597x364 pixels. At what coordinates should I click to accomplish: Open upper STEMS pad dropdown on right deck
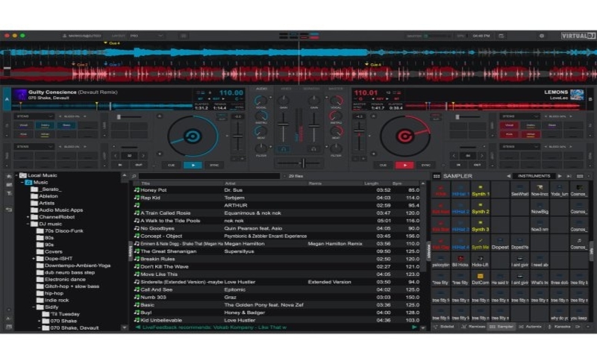point(519,116)
